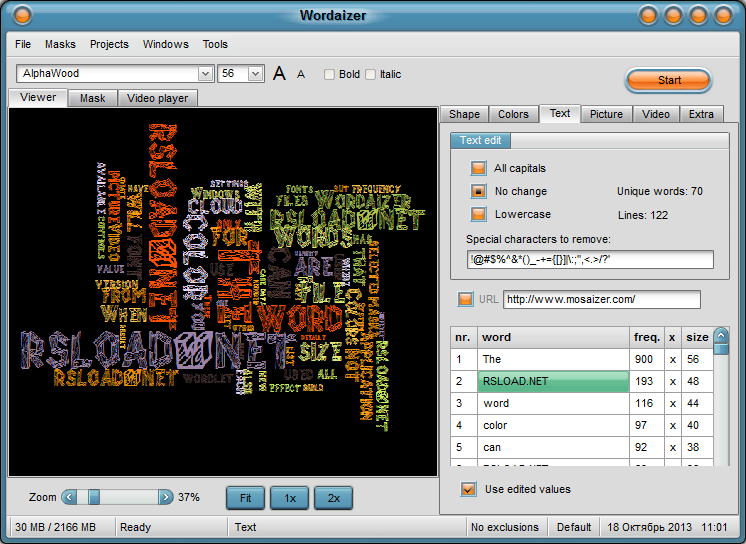Viewport: 746px width, 544px height.
Task: Open the Projects menu
Action: point(109,44)
